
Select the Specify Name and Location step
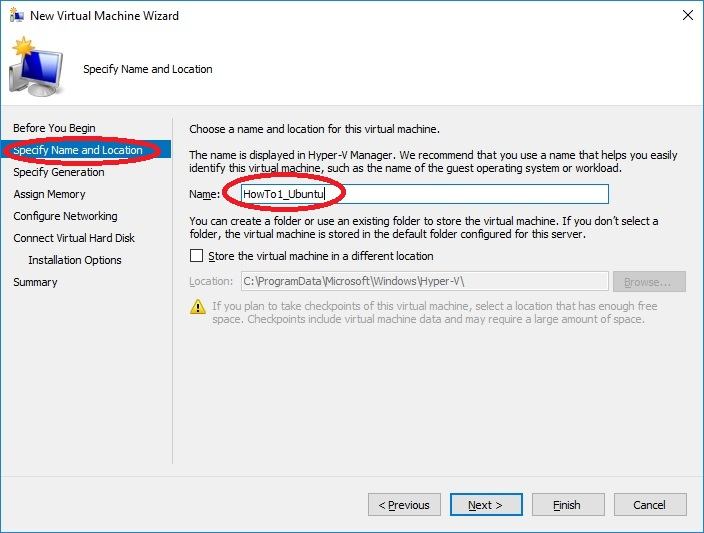[x=78, y=150]
